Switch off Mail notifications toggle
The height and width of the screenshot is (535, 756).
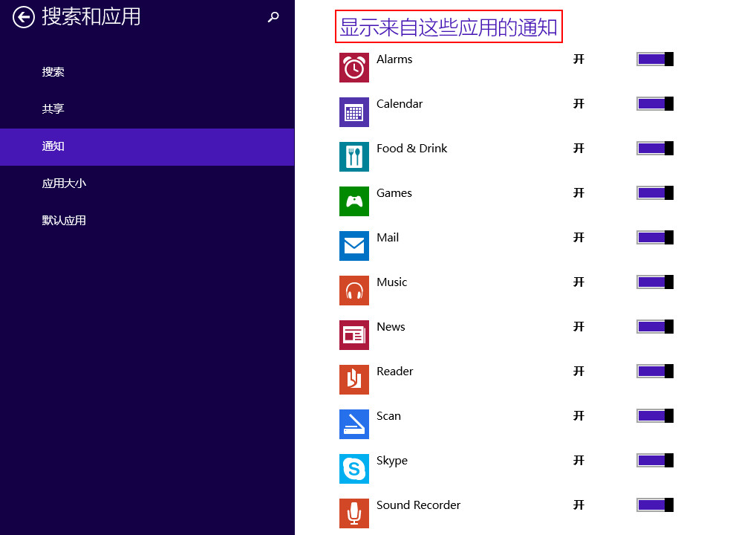[655, 237]
